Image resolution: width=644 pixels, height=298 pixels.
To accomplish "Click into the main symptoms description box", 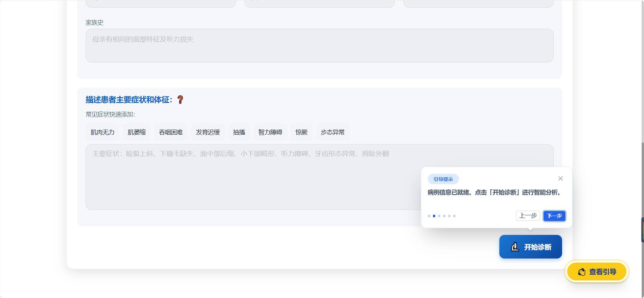I will (x=250, y=177).
